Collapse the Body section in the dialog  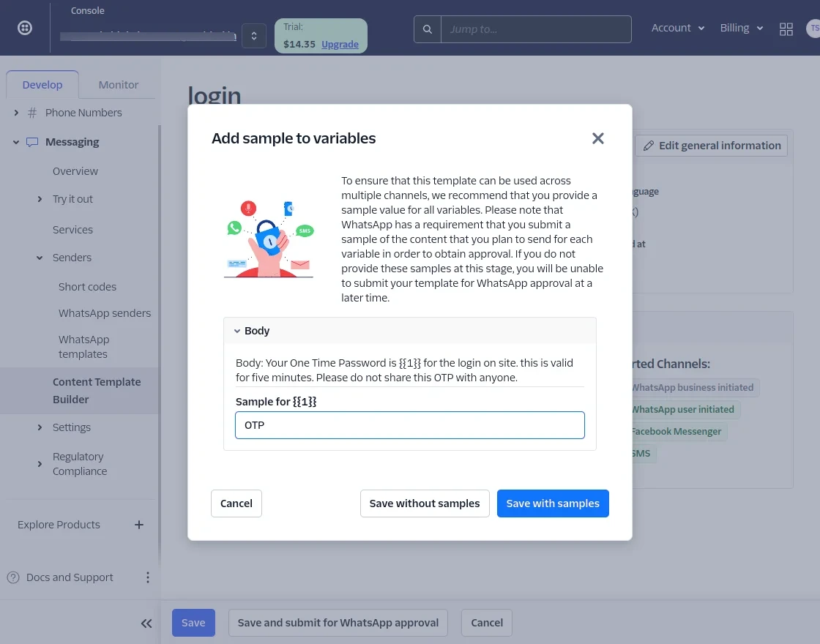(x=237, y=330)
